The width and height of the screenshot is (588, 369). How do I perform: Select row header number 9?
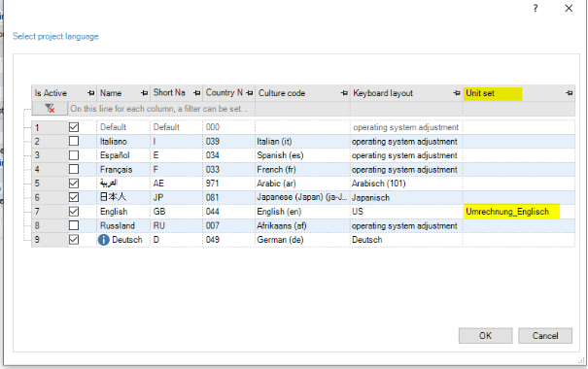(x=50, y=240)
